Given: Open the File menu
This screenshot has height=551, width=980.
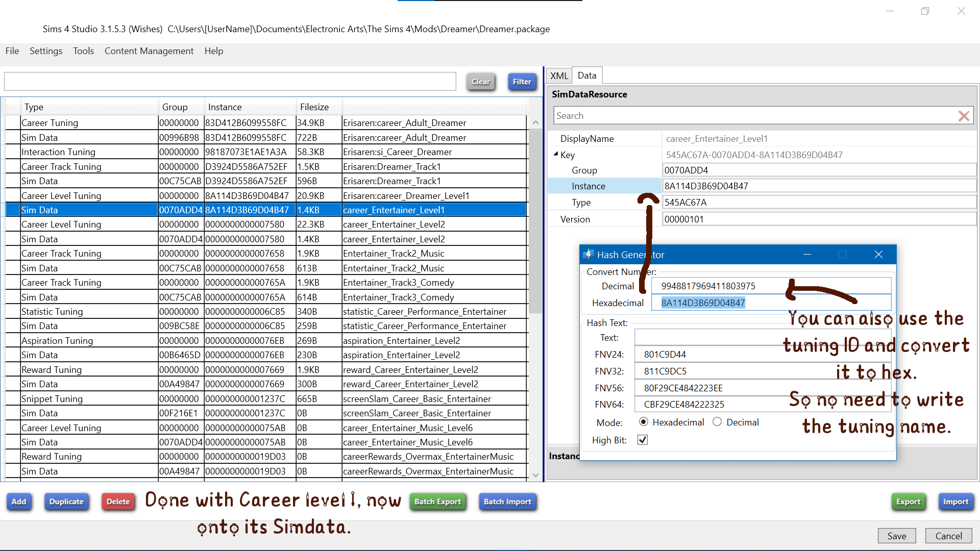Looking at the screenshot, I should [12, 51].
